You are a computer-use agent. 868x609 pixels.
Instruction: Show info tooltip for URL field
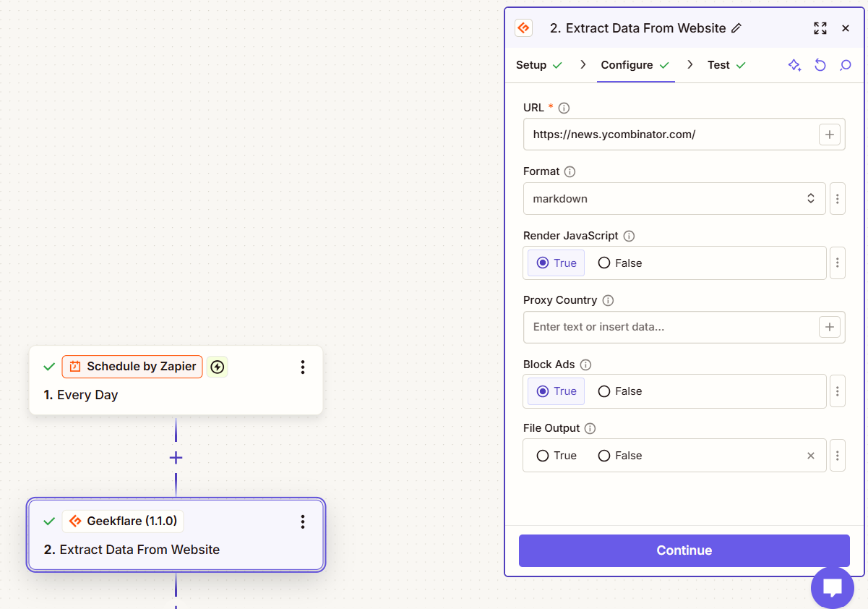tap(564, 108)
